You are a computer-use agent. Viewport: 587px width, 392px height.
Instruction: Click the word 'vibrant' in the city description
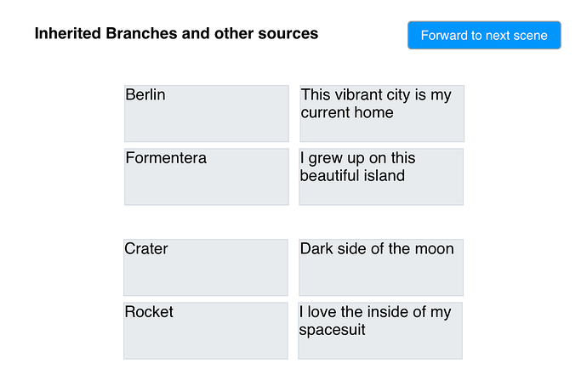[x=358, y=94]
